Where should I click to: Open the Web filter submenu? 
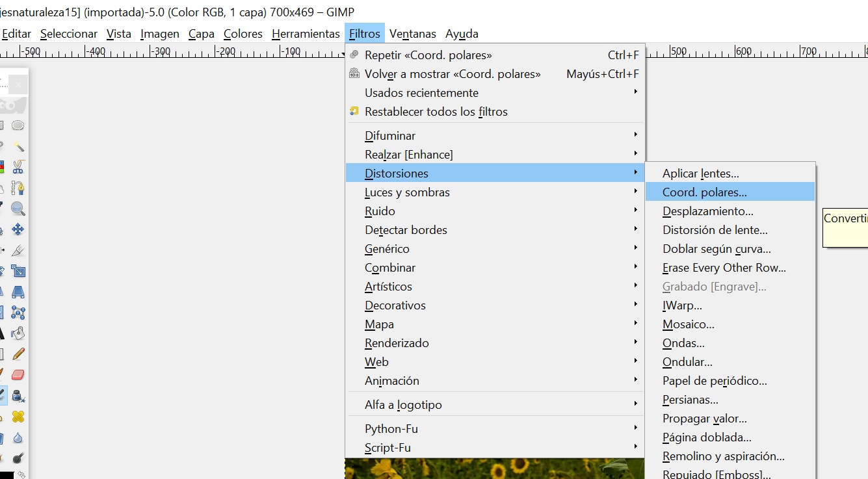tap(495, 361)
